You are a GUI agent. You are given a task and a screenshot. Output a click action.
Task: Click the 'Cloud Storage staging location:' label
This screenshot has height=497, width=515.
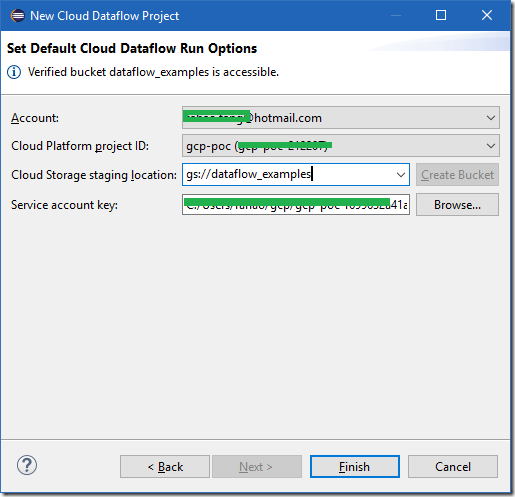94,175
